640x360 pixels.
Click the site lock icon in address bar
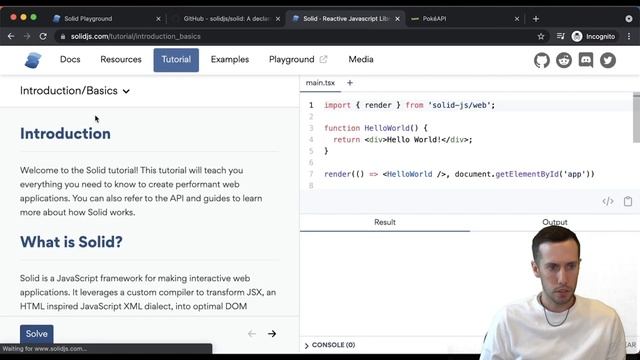tap(62, 37)
